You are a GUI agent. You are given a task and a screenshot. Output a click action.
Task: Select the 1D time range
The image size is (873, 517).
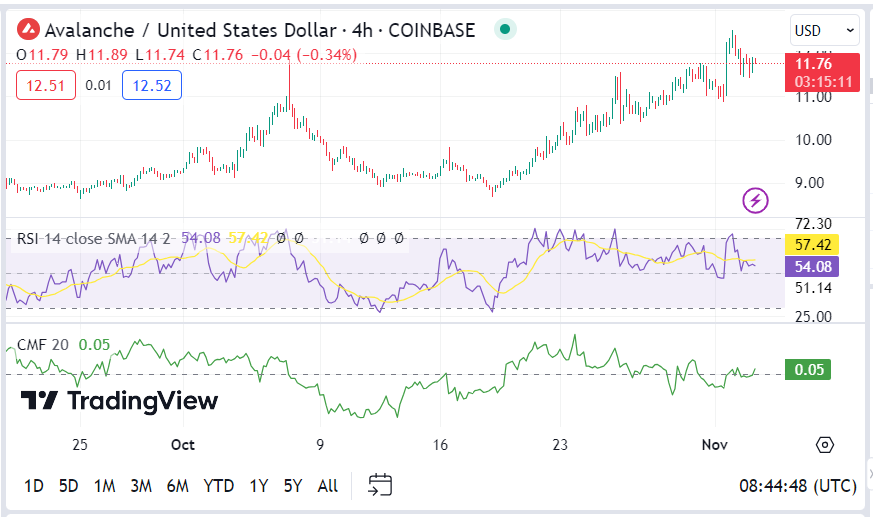pyautogui.click(x=33, y=486)
